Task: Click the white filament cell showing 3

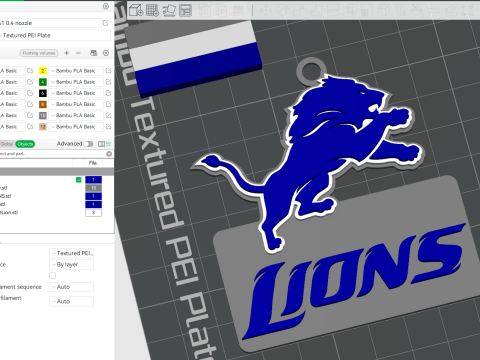Action: [x=93, y=212]
